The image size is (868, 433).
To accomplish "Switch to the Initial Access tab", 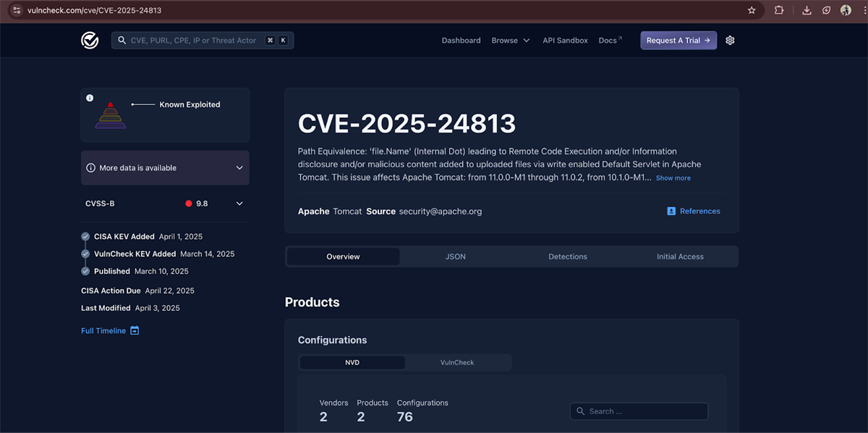I will tap(680, 256).
